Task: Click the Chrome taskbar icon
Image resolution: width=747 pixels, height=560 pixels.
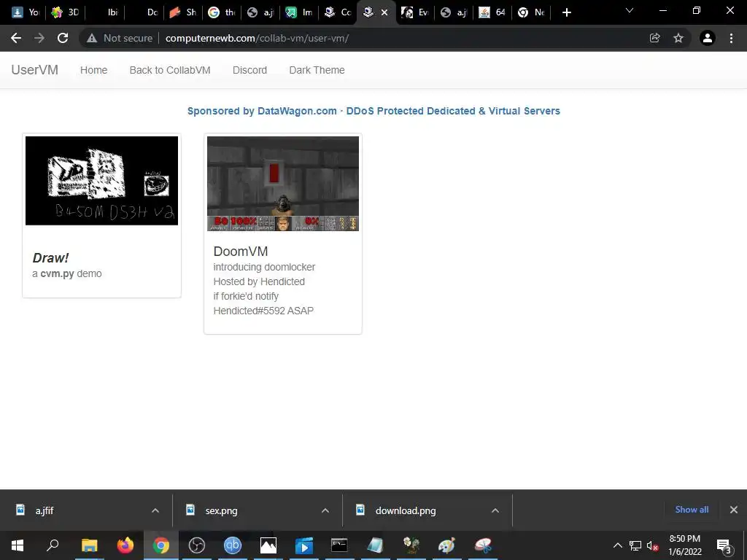Action: pos(161,545)
